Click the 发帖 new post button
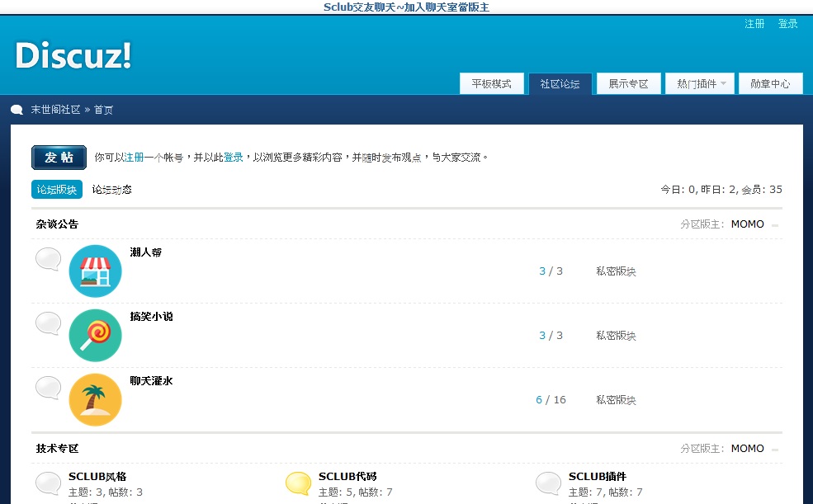This screenshot has height=504, width=813. (x=59, y=158)
